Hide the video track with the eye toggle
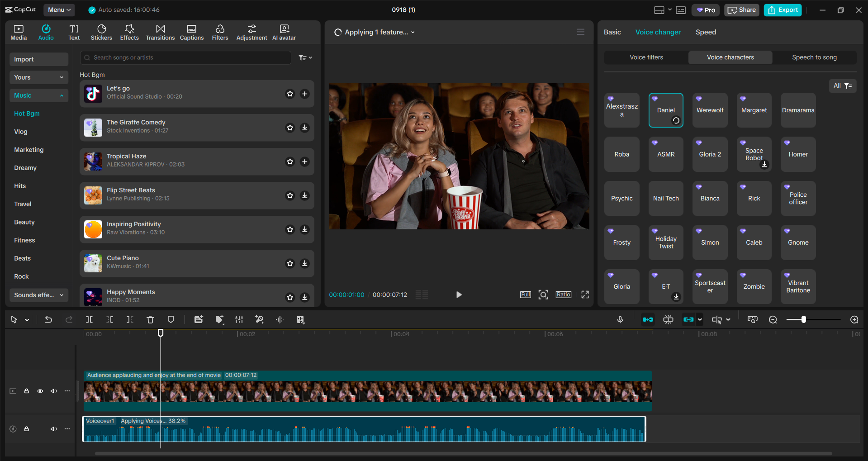 40,391
